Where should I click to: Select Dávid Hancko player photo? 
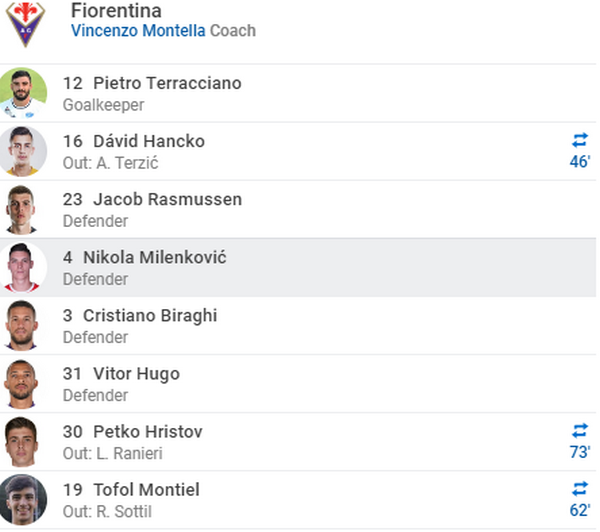23,151
